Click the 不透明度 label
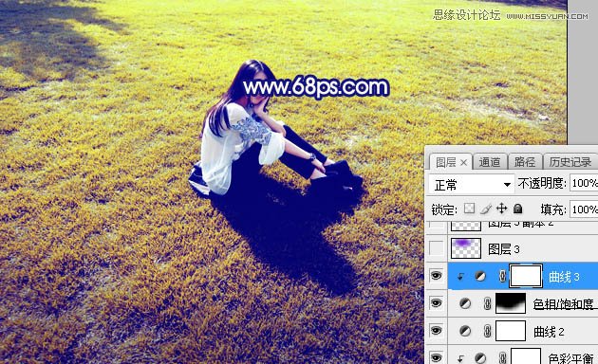This screenshot has width=598, height=364. point(542,184)
